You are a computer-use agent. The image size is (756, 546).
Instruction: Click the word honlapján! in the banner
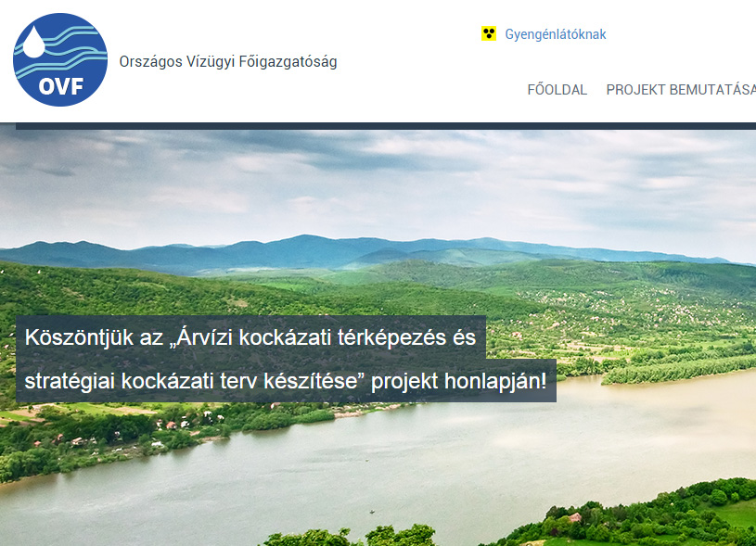pyautogui.click(x=495, y=381)
